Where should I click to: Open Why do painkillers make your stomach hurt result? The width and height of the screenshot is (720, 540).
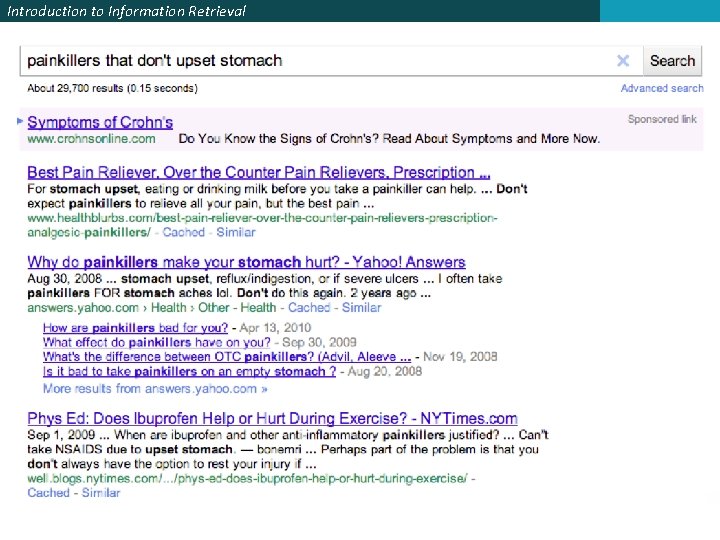tap(246, 262)
